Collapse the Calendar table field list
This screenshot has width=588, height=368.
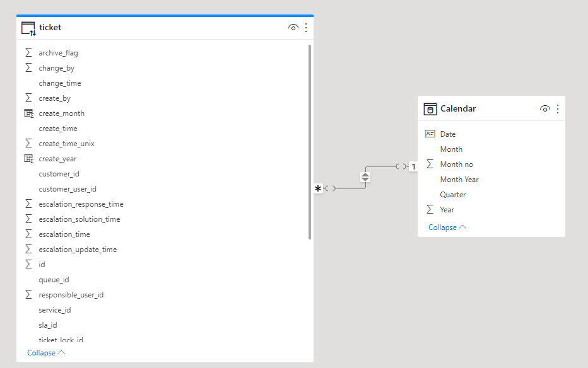(447, 227)
